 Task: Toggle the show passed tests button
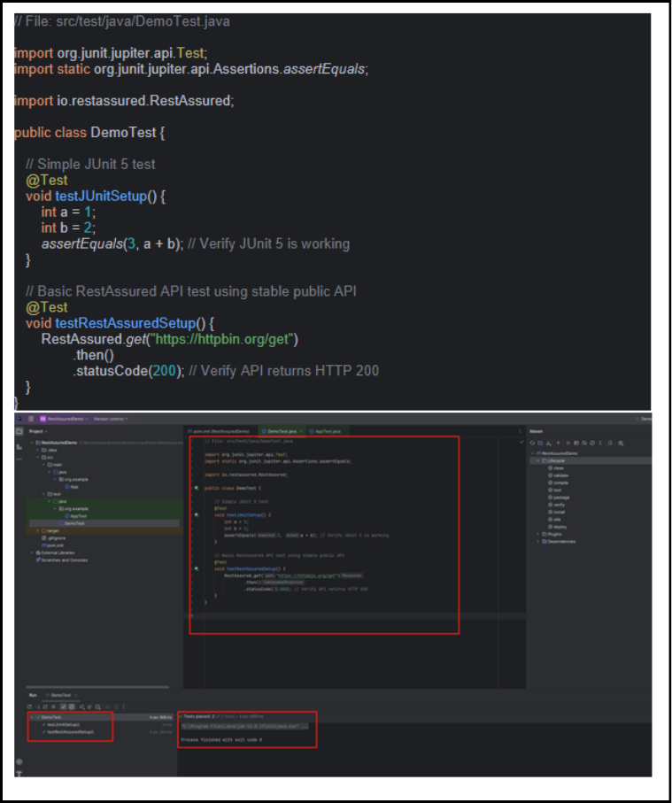(62, 706)
